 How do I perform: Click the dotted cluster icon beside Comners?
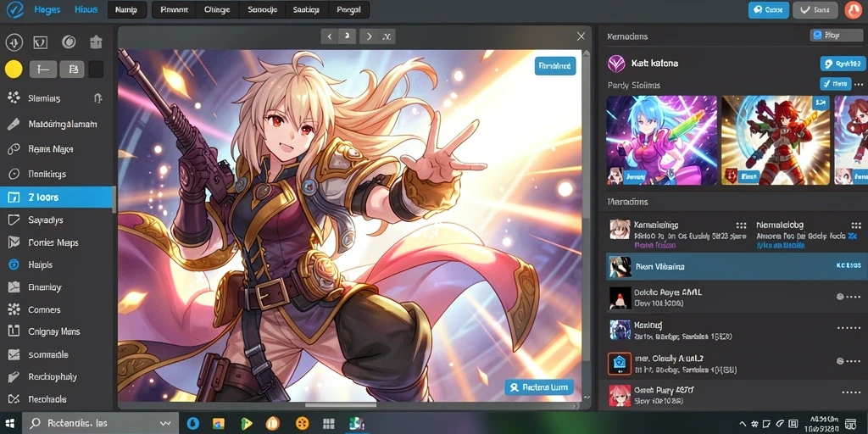click(14, 309)
